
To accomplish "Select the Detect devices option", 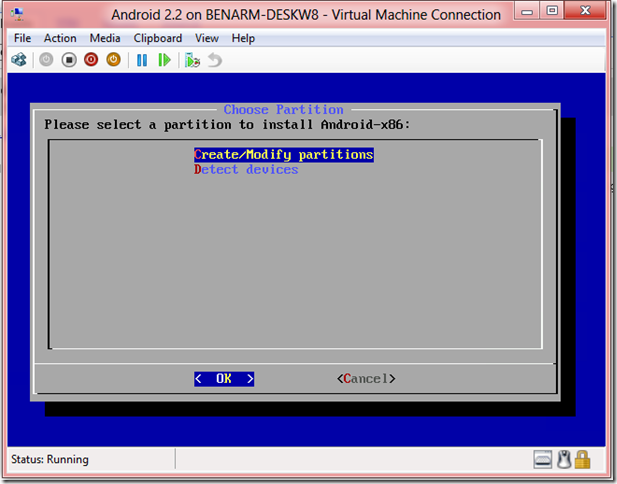I will (246, 170).
